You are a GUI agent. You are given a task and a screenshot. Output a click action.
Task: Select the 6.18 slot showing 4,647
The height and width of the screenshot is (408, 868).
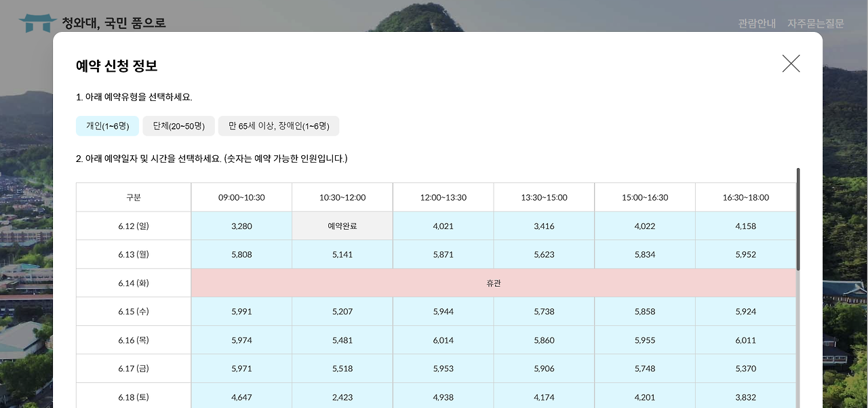(x=241, y=396)
